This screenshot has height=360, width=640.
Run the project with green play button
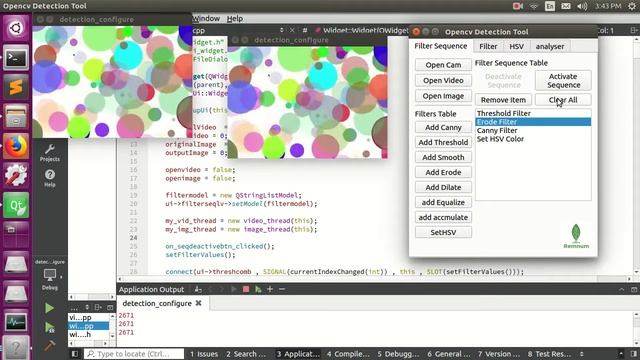point(49,308)
